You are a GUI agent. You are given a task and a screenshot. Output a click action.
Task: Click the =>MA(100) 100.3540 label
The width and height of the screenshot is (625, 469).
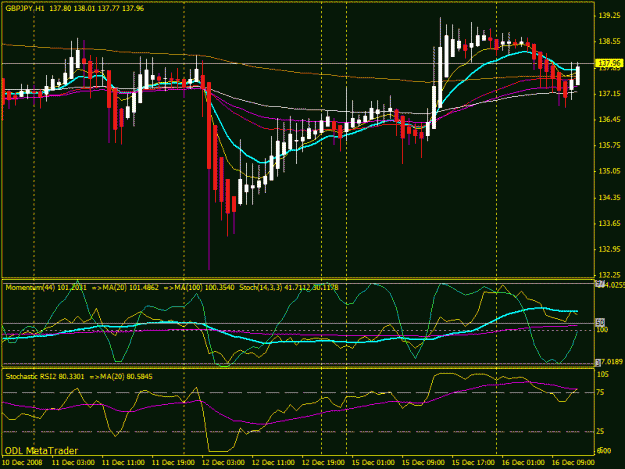coord(199,288)
